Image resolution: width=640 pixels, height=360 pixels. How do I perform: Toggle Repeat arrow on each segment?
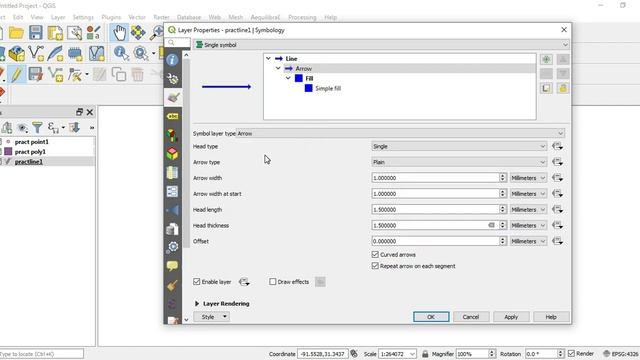tap(375, 266)
